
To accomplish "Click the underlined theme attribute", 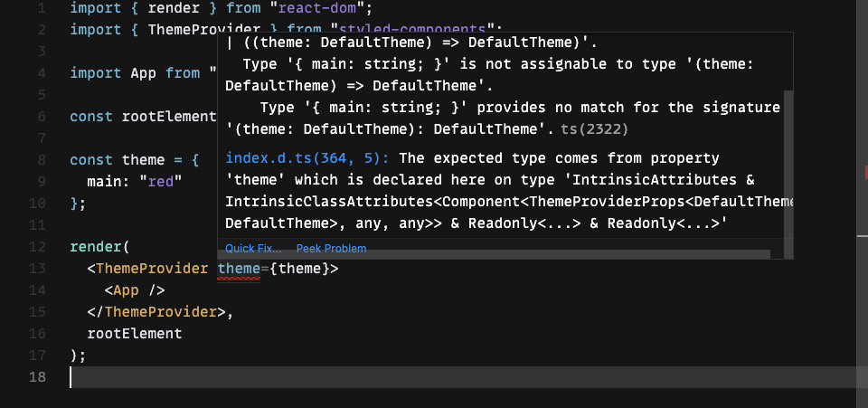I will pos(239,269).
